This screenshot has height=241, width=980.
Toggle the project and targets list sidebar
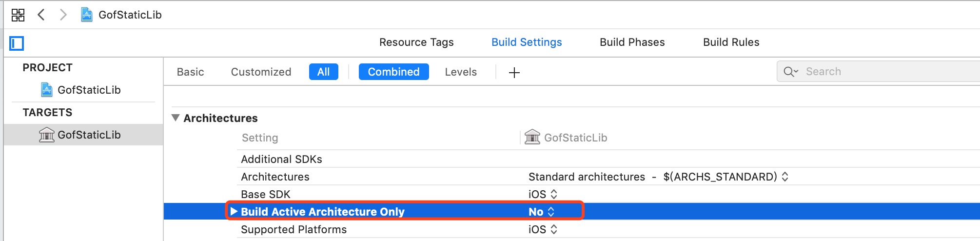coord(17,43)
